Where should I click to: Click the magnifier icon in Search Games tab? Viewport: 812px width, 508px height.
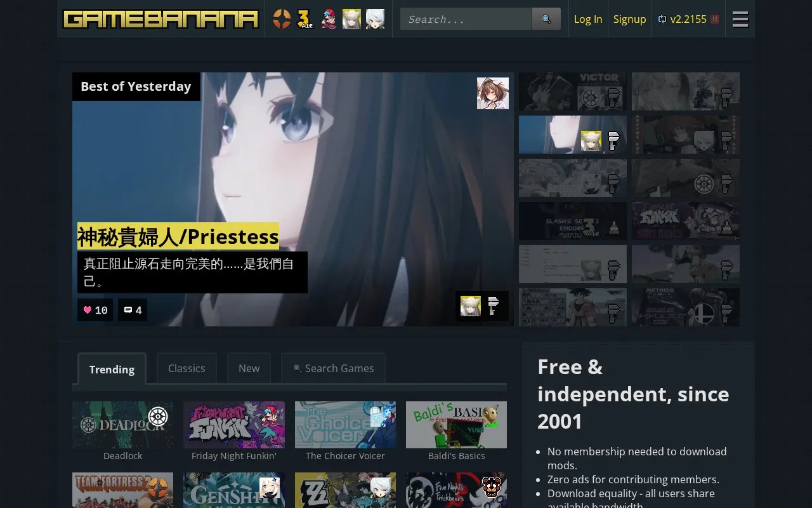click(297, 368)
